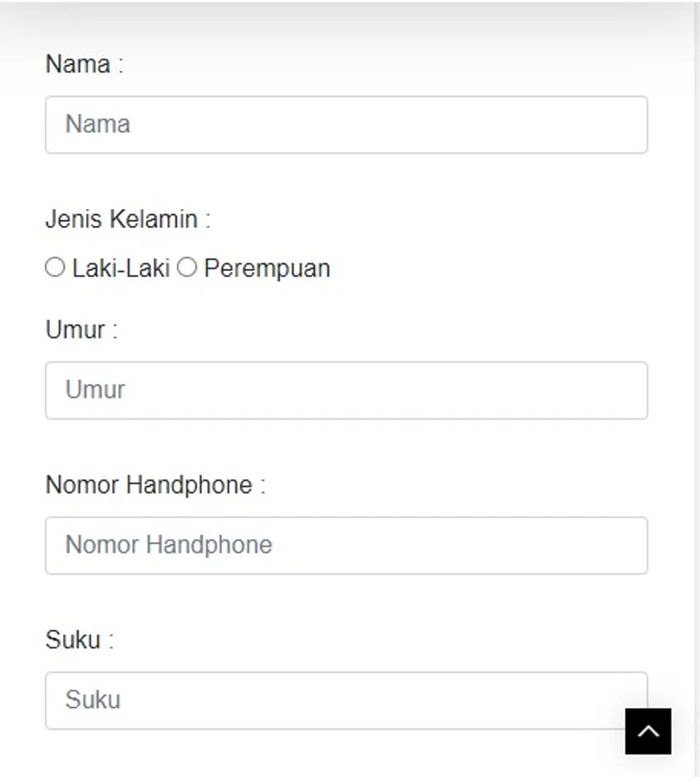Click the black scroll-to-top arrow button
This screenshot has height=777, width=700.
[648, 731]
